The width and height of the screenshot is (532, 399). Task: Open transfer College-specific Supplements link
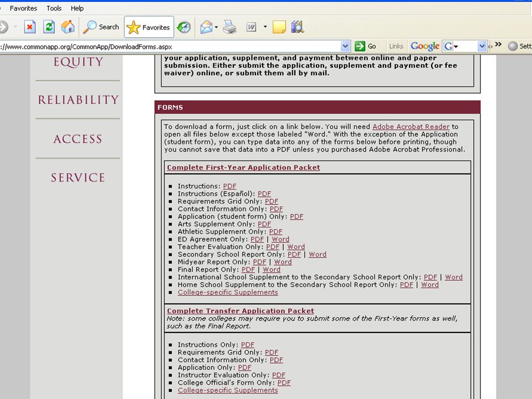click(228, 390)
